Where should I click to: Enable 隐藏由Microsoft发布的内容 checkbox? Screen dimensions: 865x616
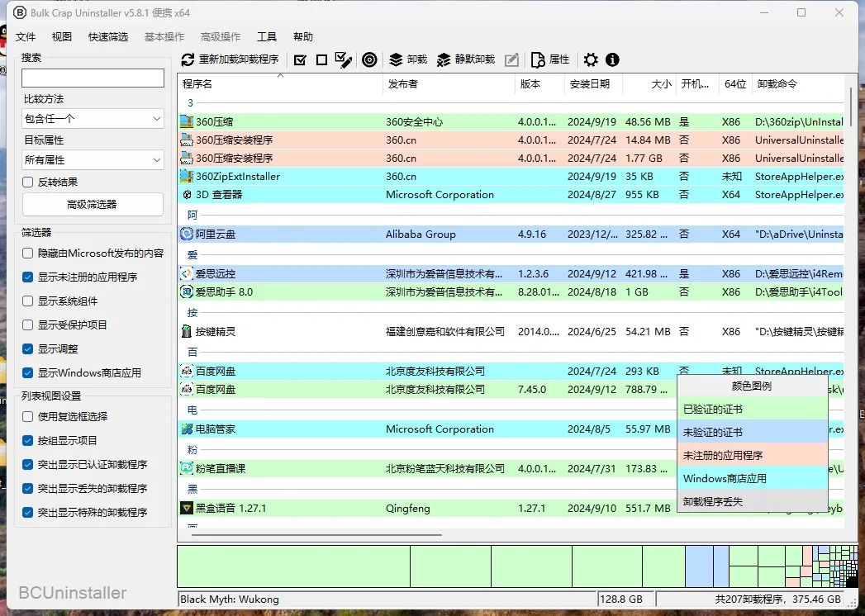(27, 254)
